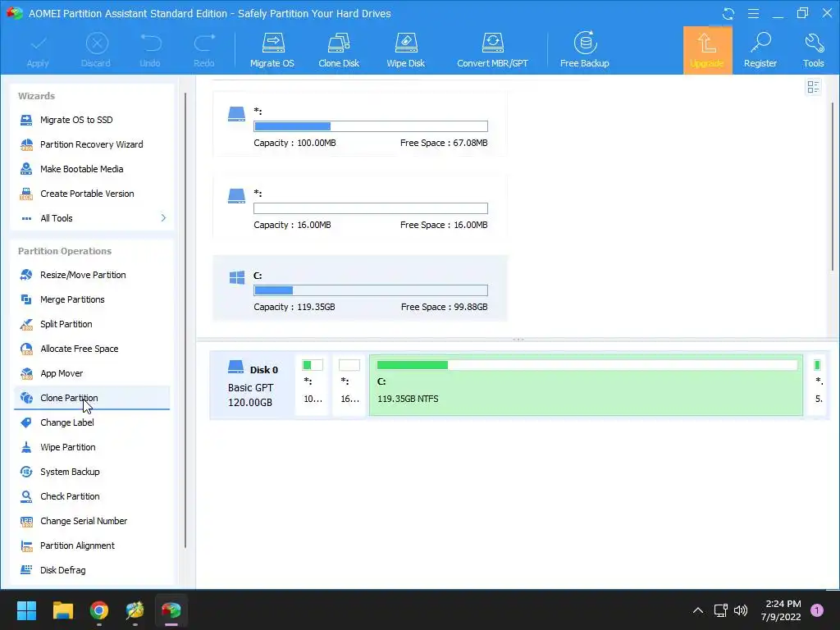Expand the All Tools chevron
Viewport: 840px width, 630px height.
163,218
